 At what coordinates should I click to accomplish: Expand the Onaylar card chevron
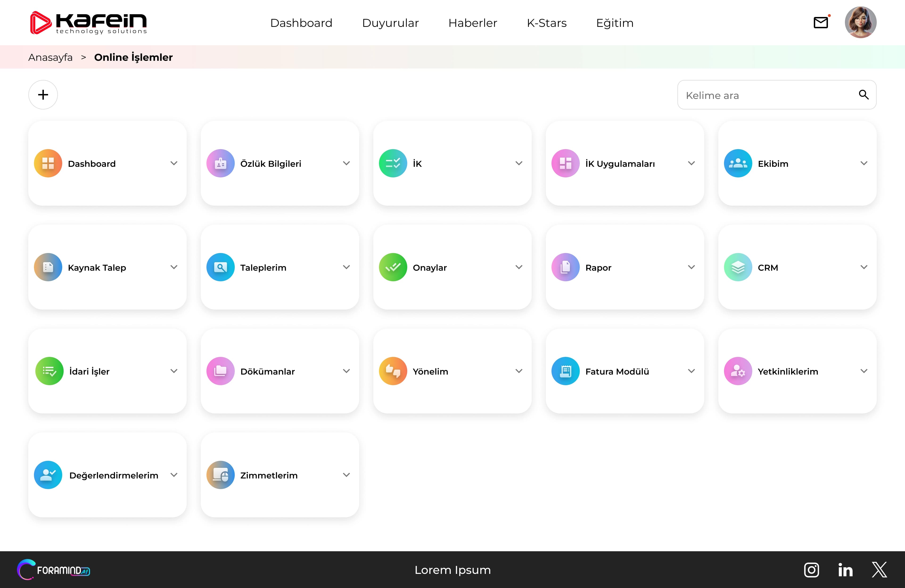click(519, 267)
